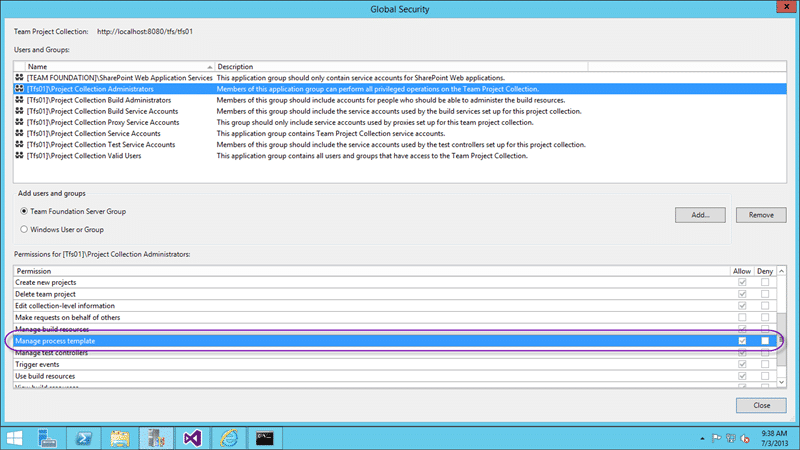Select the SharePoint Web Application Services row
800x450 pixels.
[400, 78]
